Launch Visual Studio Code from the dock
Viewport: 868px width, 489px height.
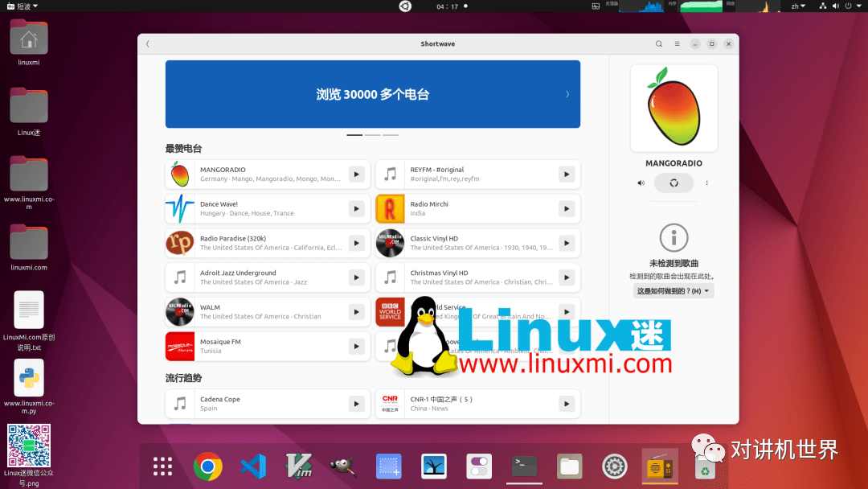coord(253,466)
